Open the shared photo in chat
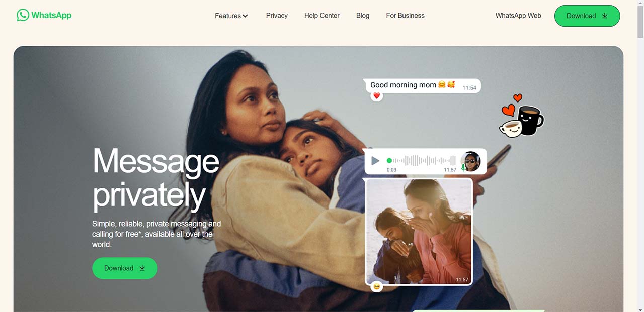The width and height of the screenshot is (644, 312). click(419, 232)
